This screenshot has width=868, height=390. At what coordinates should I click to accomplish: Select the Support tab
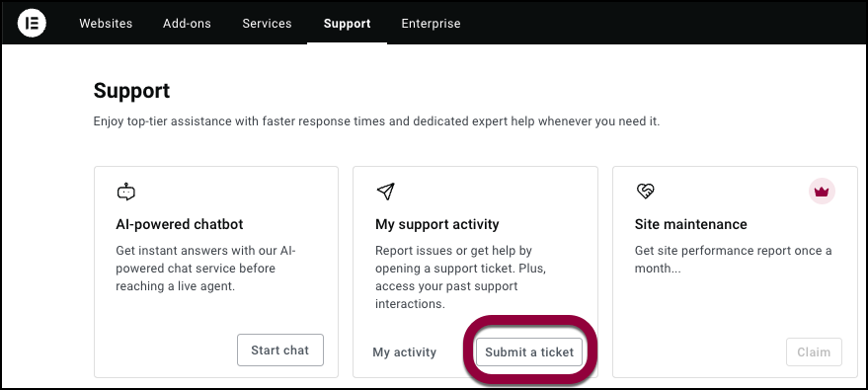[x=347, y=24]
